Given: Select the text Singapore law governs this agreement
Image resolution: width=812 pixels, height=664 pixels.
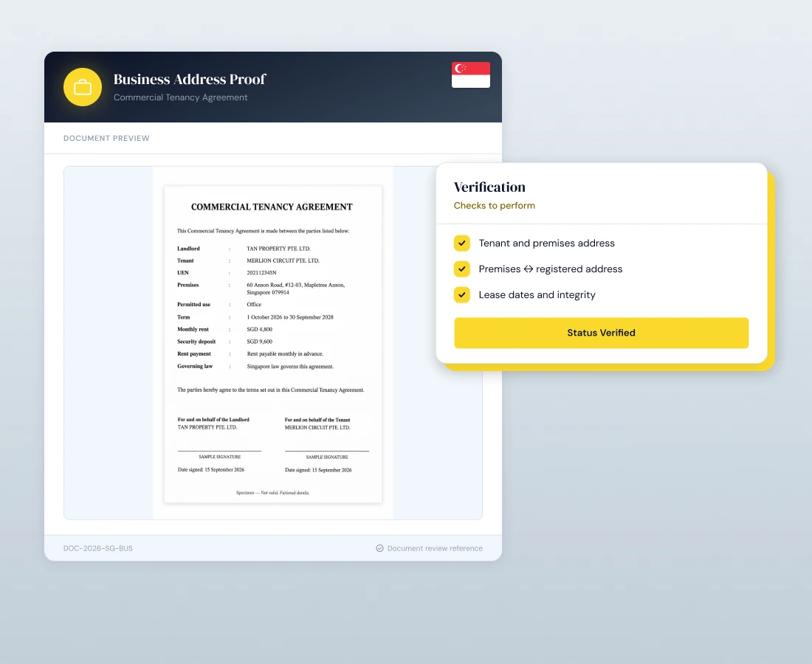Looking at the screenshot, I should pyautogui.click(x=291, y=367).
